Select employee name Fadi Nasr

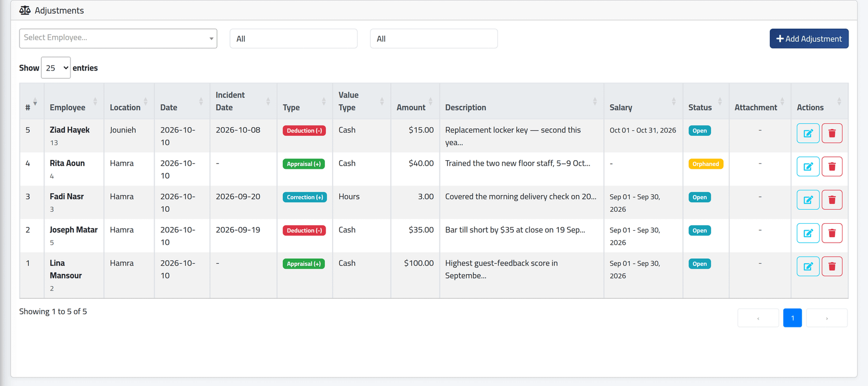coord(67,197)
